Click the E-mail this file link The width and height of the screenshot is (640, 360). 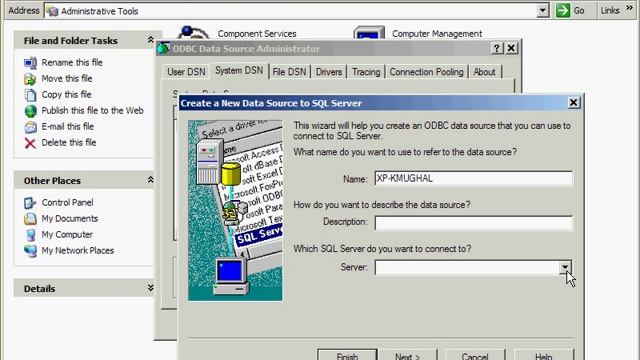point(67,127)
